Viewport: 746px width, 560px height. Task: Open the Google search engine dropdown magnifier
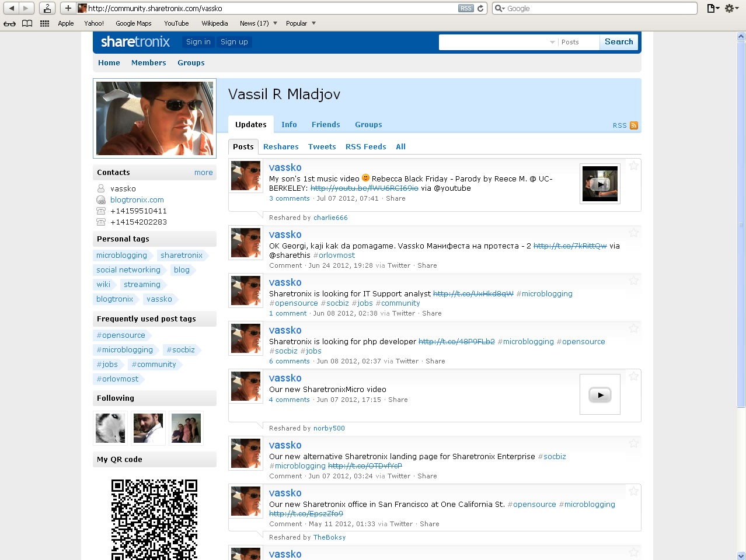[x=500, y=8]
